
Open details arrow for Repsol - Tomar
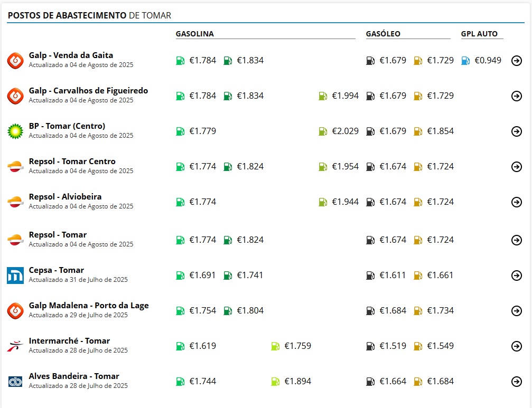tap(516, 240)
